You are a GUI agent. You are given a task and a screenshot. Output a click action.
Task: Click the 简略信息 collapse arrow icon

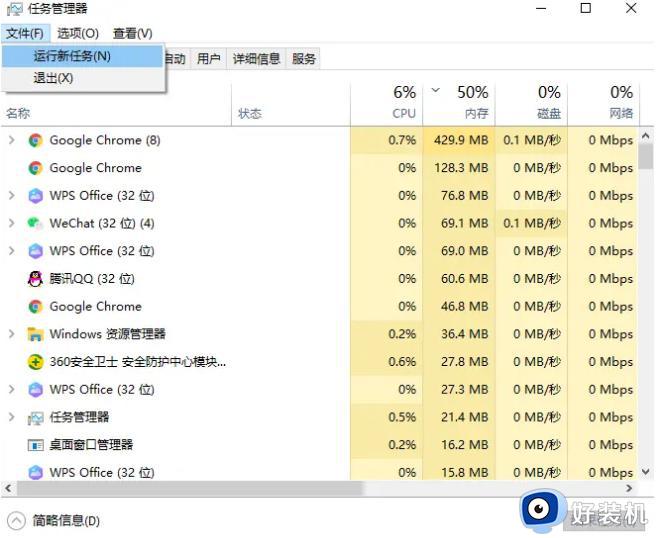click(x=16, y=521)
